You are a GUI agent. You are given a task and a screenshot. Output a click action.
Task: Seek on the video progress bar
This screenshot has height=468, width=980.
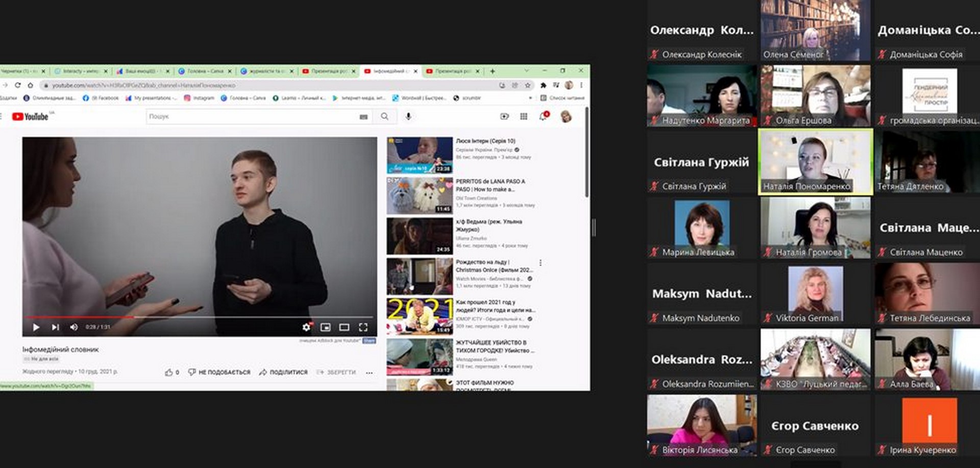click(x=204, y=317)
